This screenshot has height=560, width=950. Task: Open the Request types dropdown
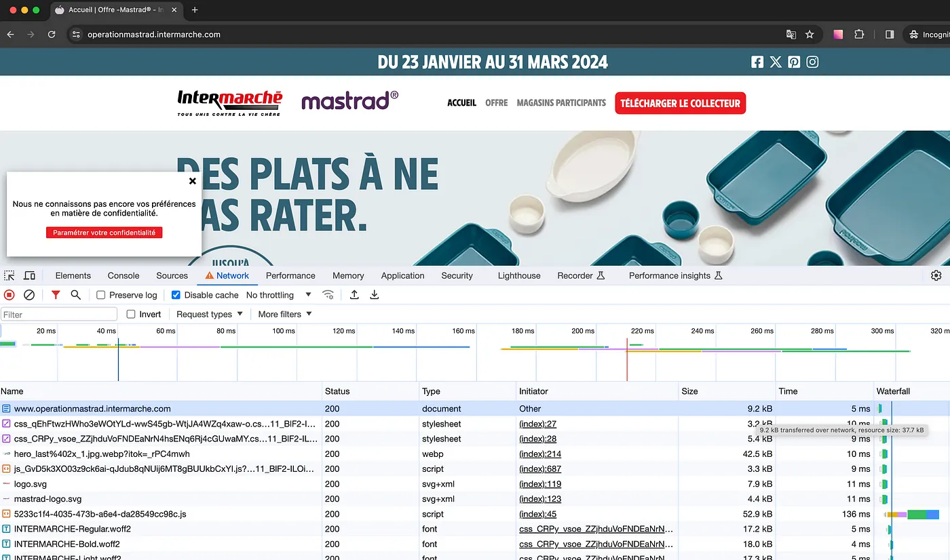209,314
